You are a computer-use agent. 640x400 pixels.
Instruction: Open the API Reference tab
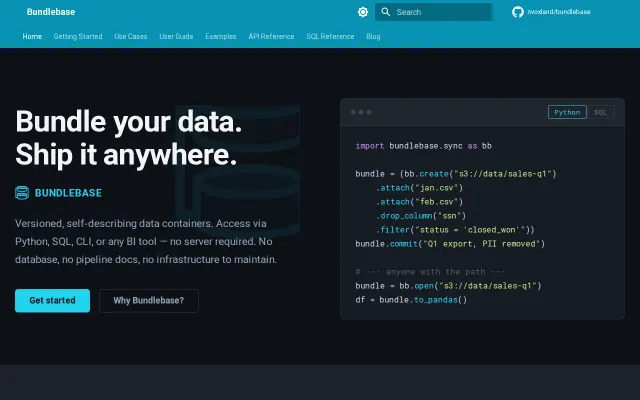pyautogui.click(x=271, y=36)
